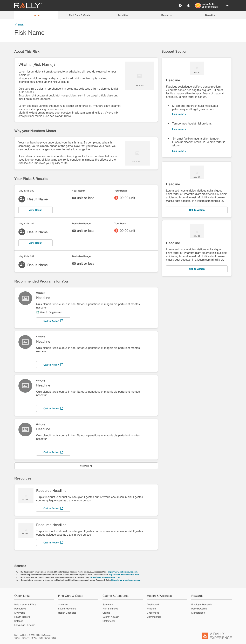Click the first View Result button

click(36, 210)
